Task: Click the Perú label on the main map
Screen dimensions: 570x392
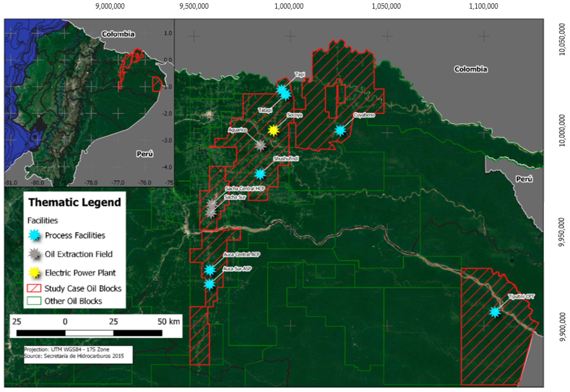Action: tap(524, 179)
